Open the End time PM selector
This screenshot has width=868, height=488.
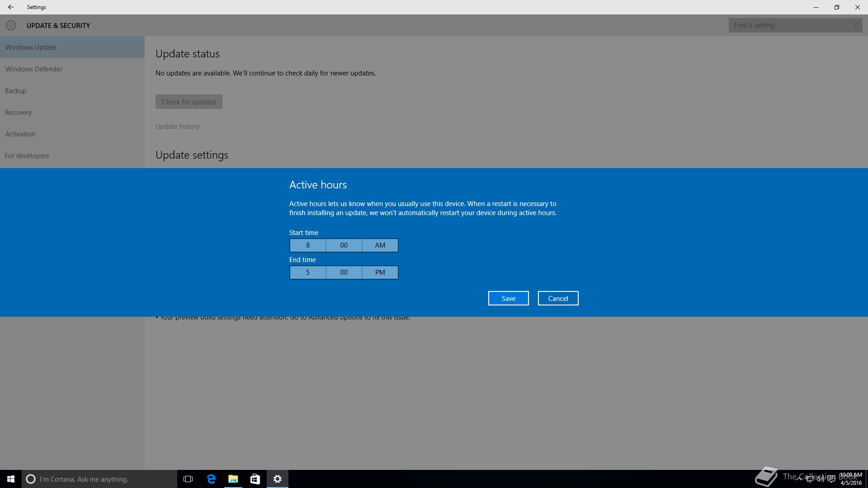point(380,272)
